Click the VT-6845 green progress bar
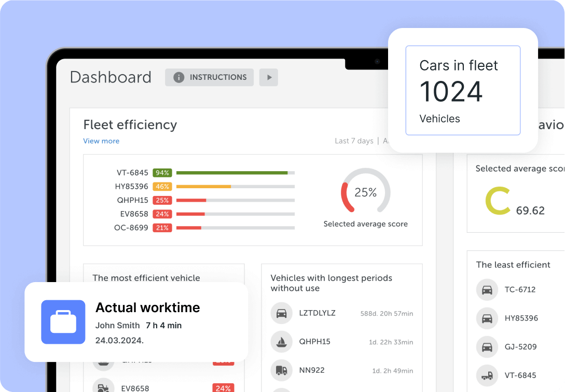 click(236, 173)
